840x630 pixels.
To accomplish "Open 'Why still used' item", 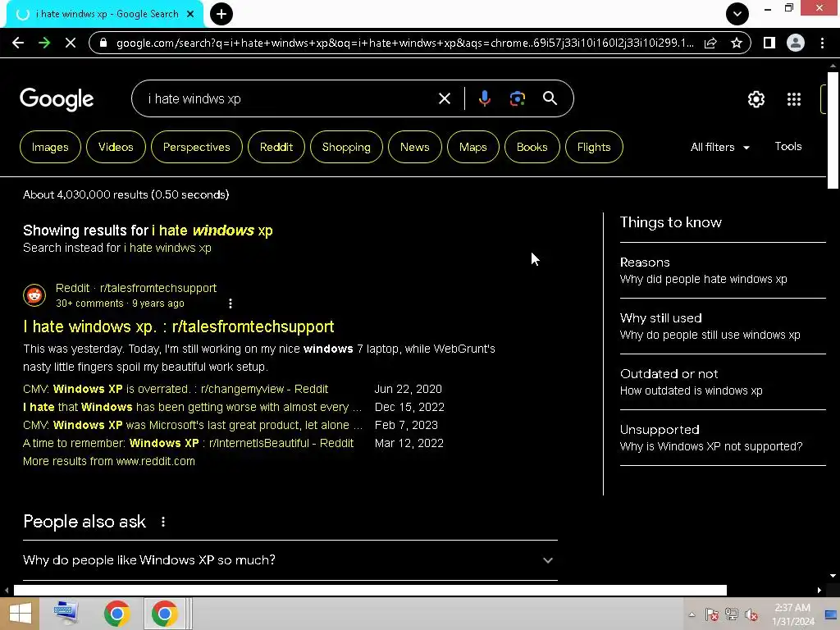I will point(723,326).
